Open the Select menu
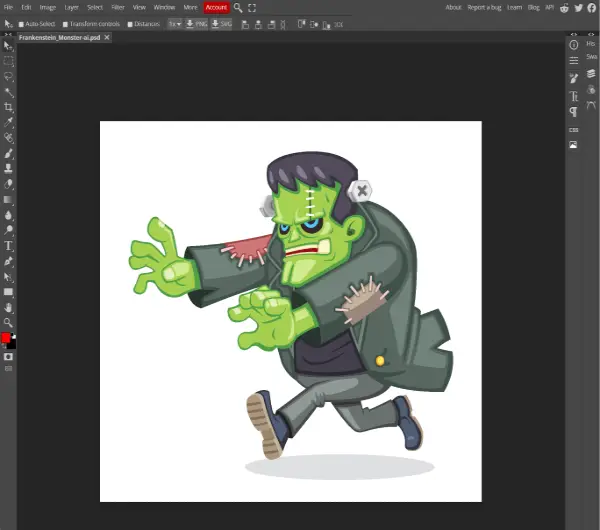Screen dimensions: 600x530 [x=95, y=7]
